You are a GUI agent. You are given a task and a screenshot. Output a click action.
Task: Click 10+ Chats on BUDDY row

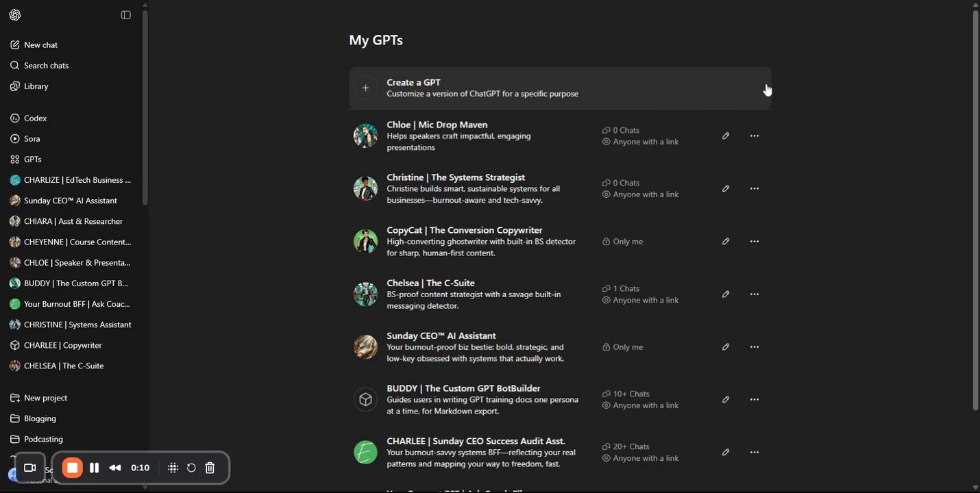tap(626, 394)
